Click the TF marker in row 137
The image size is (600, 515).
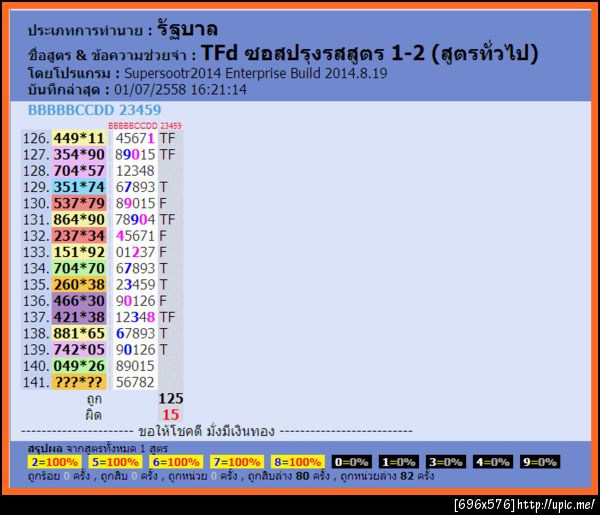pos(167,317)
